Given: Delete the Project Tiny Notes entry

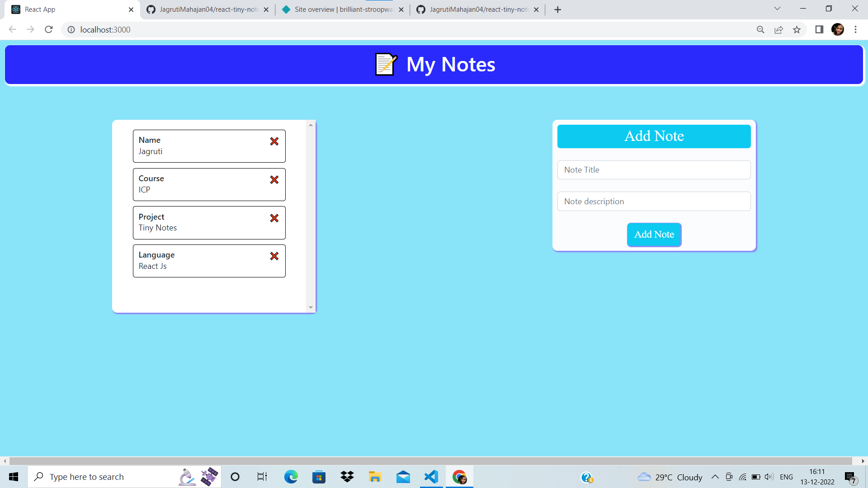Looking at the screenshot, I should tap(274, 218).
